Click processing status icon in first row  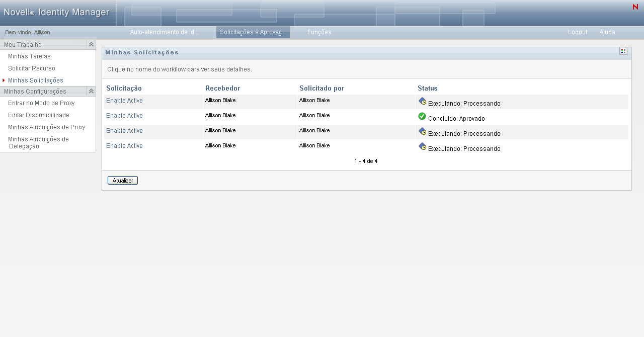[422, 101]
